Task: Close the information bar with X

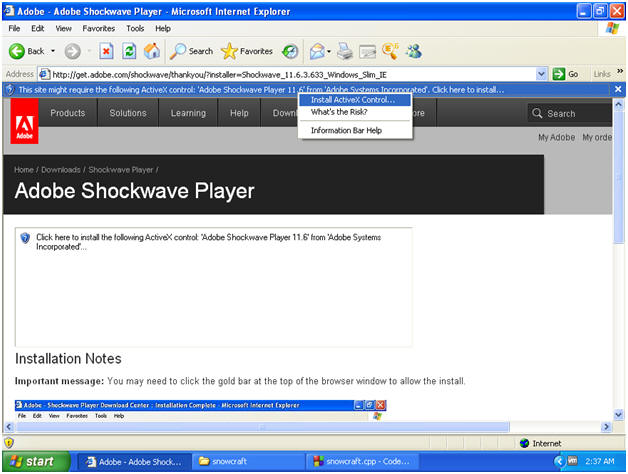Action: 618,89
